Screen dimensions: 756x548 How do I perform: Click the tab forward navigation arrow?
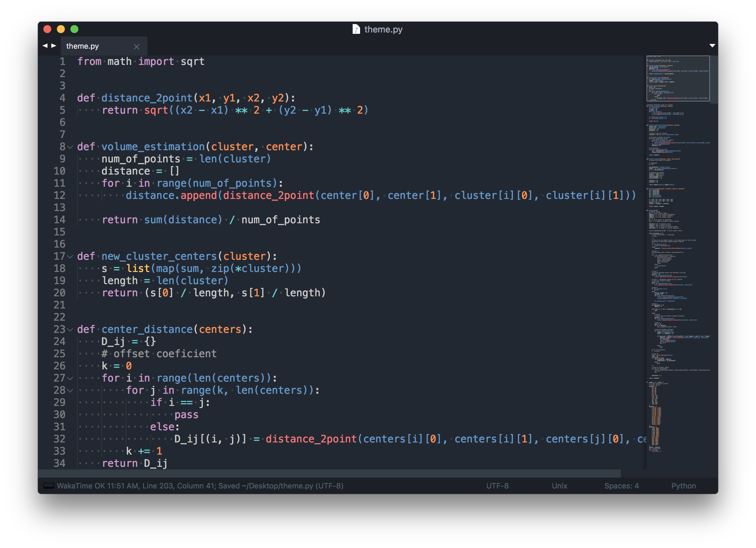point(54,46)
